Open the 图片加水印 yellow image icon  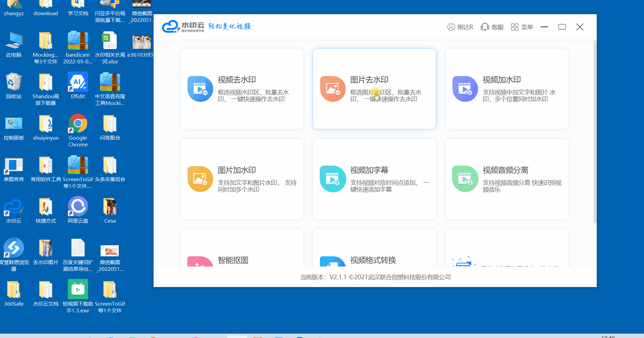[200, 179]
